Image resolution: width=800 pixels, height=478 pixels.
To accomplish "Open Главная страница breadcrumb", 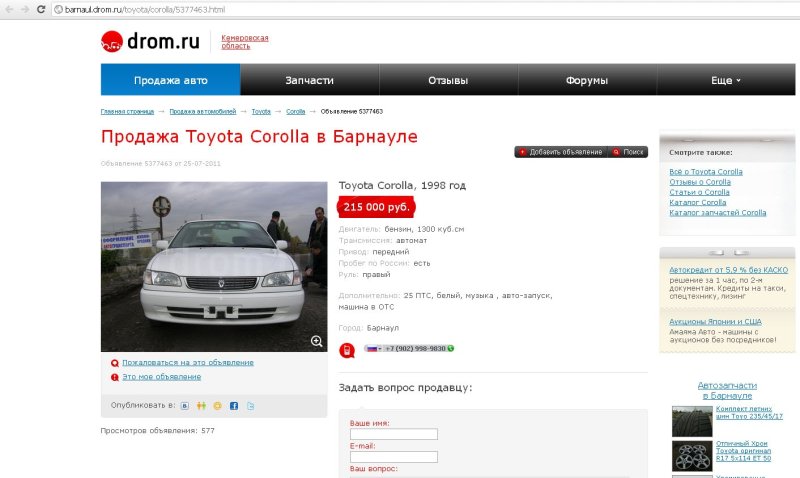I will [127, 111].
